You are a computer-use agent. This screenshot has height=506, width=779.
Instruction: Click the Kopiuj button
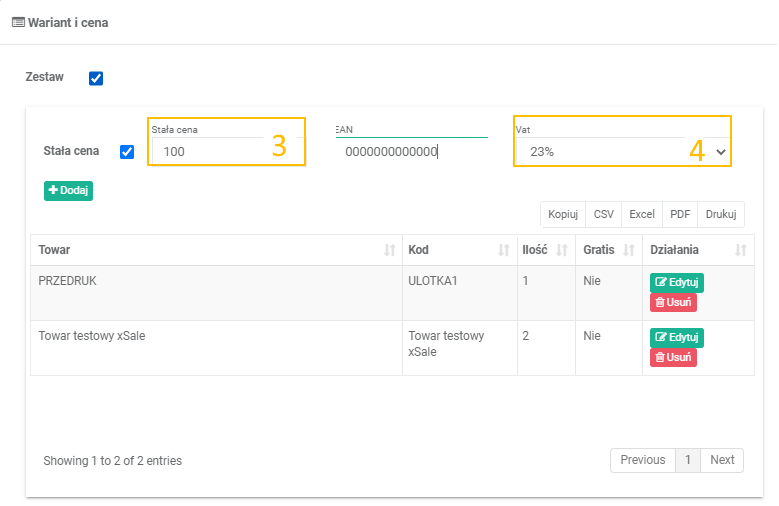(x=563, y=214)
